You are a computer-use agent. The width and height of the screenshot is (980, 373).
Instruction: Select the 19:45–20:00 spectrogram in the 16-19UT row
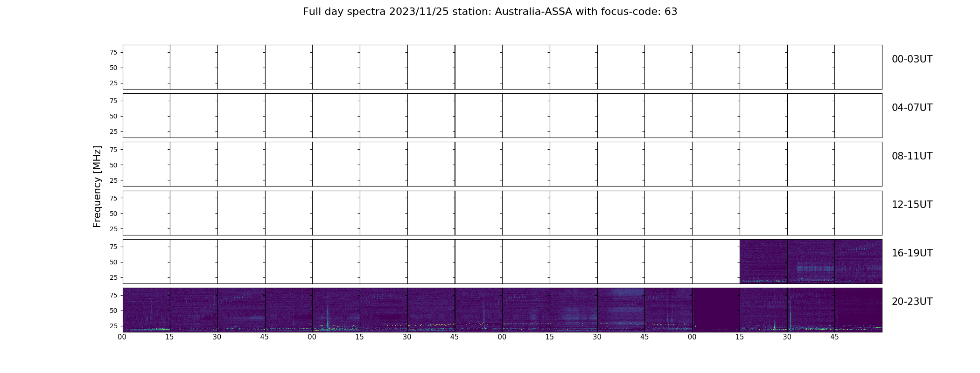pos(859,262)
